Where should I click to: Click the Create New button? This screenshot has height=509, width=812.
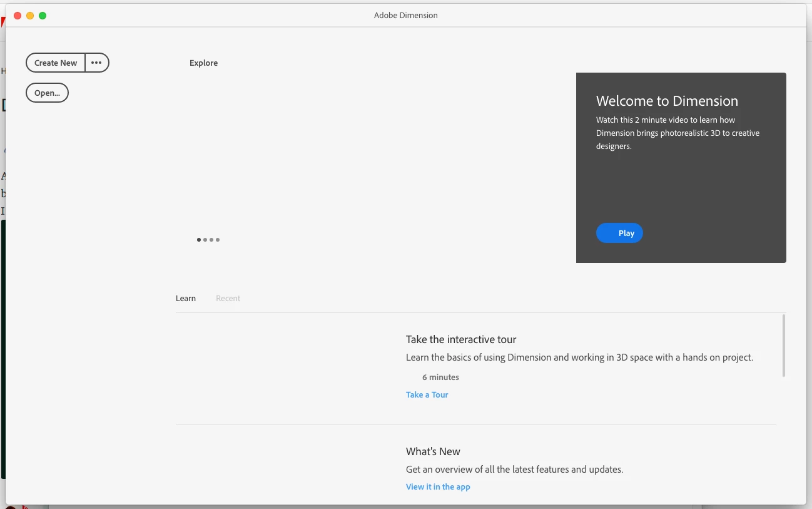point(56,63)
